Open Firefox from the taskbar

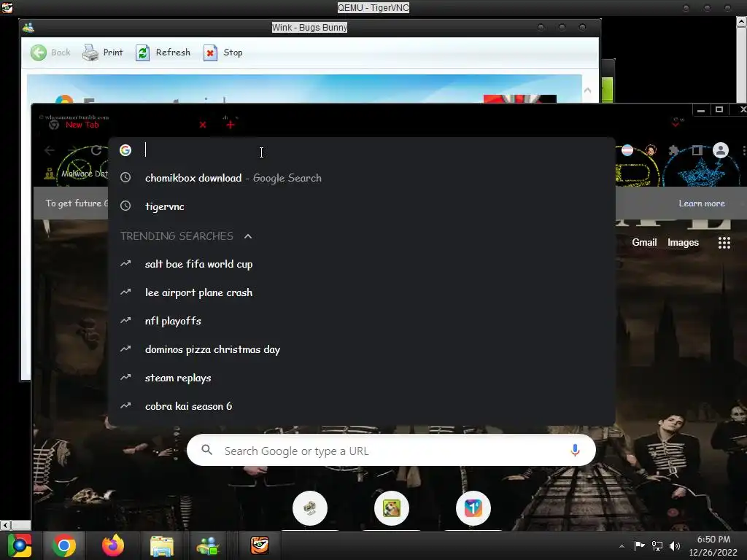click(x=113, y=545)
